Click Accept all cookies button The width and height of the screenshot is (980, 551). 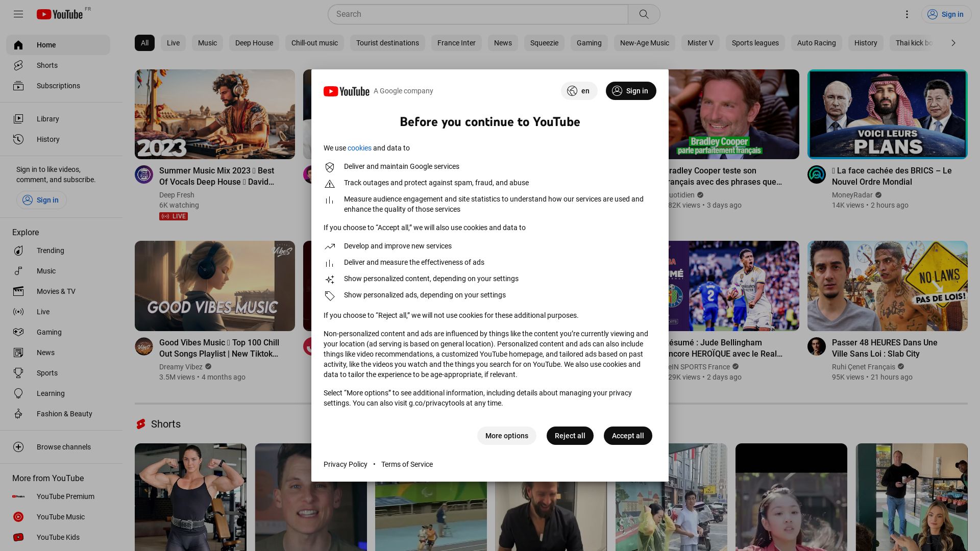628,436
